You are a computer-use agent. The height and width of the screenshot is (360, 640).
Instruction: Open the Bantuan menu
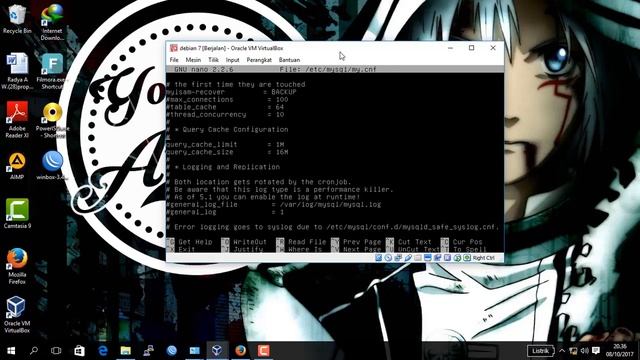click(x=289, y=60)
